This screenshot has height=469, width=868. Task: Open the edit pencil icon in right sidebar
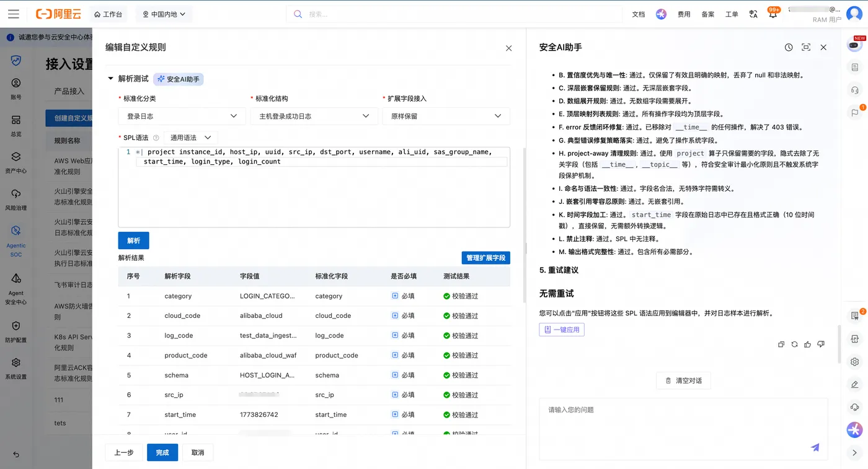[x=854, y=384]
